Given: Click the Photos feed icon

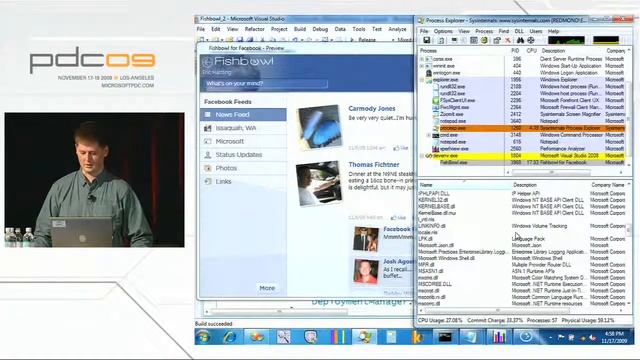Looking at the screenshot, I should coord(208,168).
